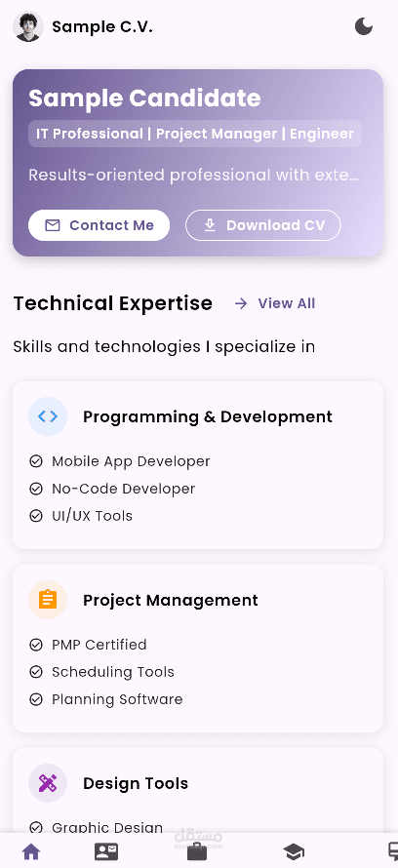Tap the Contact Me button

(99, 225)
